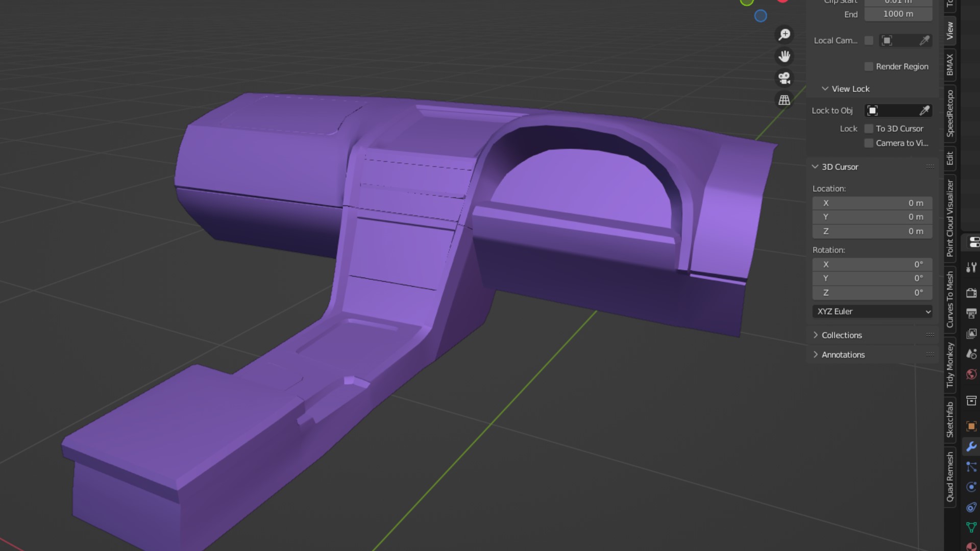Viewport: 980px width, 551px height.
Task: Open XYZ Euler rotation mode dropdown
Action: [x=872, y=311]
